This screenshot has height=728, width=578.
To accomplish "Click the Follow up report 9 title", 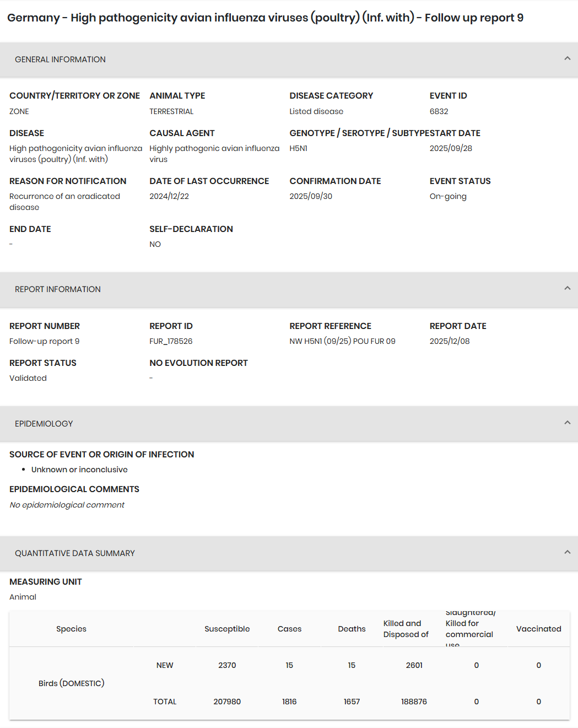I will click(474, 18).
